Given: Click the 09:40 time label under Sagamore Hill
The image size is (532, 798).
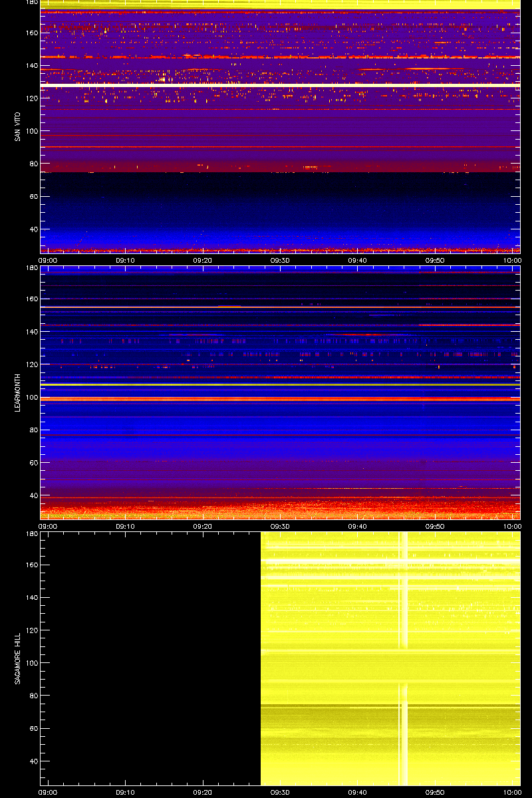Looking at the screenshot, I should pos(358,793).
